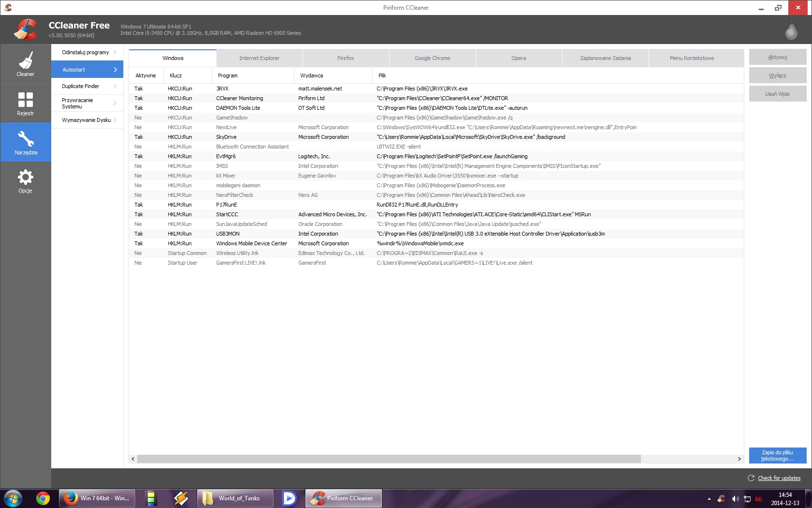This screenshot has height=508, width=812.
Task: Open the World_of_Tanks folder from the taskbar
Action: pos(235,498)
